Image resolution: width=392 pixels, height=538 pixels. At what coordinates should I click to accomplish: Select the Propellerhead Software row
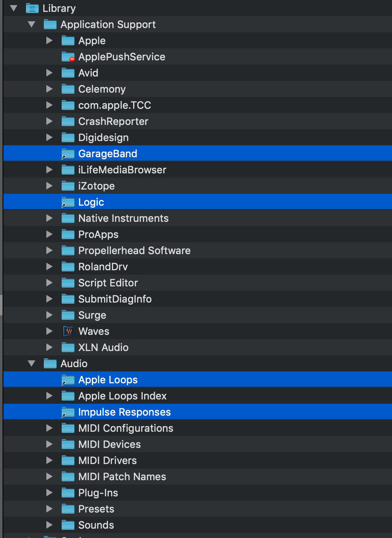coord(134,251)
